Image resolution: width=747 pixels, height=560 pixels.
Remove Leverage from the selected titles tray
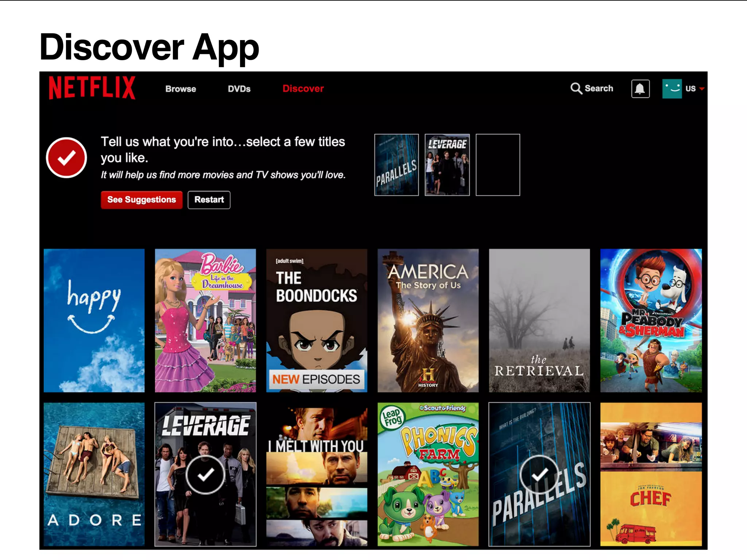pyautogui.click(x=447, y=165)
